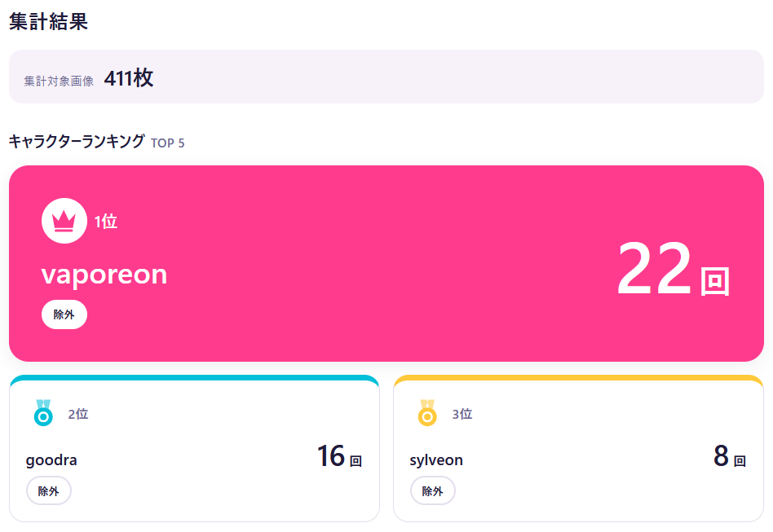773x532 pixels.
Task: Click the 集計結果 heading
Action: pyautogui.click(x=48, y=22)
